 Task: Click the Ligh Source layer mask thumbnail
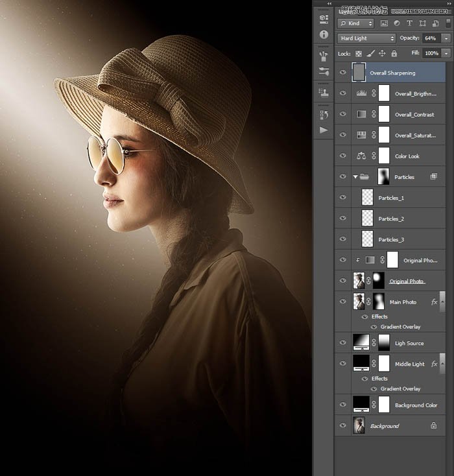click(383, 343)
